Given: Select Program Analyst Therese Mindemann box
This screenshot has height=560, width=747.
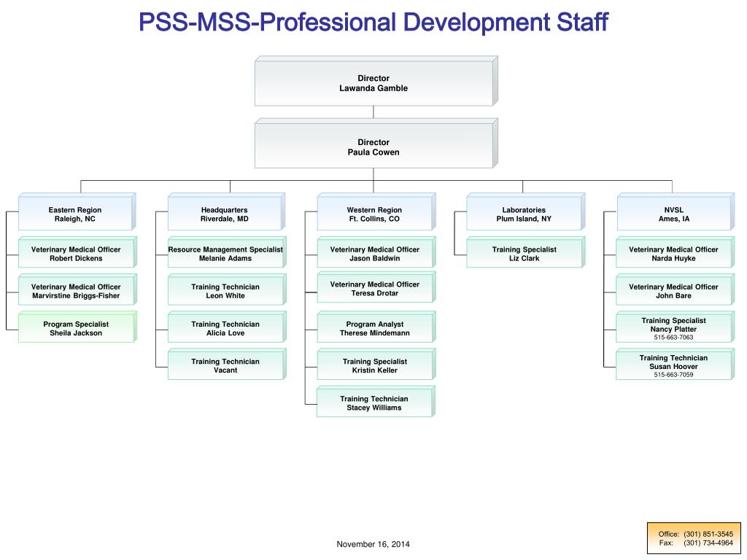Looking at the screenshot, I should point(376,327).
